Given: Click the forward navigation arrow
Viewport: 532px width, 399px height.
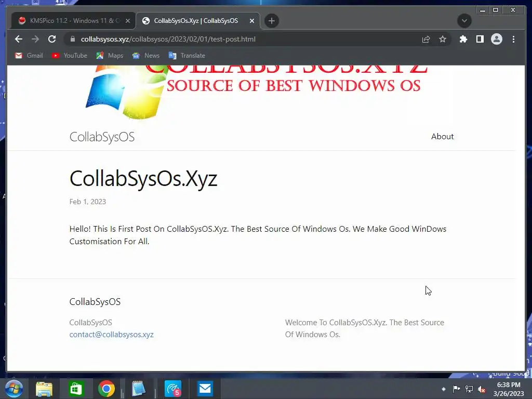Looking at the screenshot, I should tap(35, 39).
